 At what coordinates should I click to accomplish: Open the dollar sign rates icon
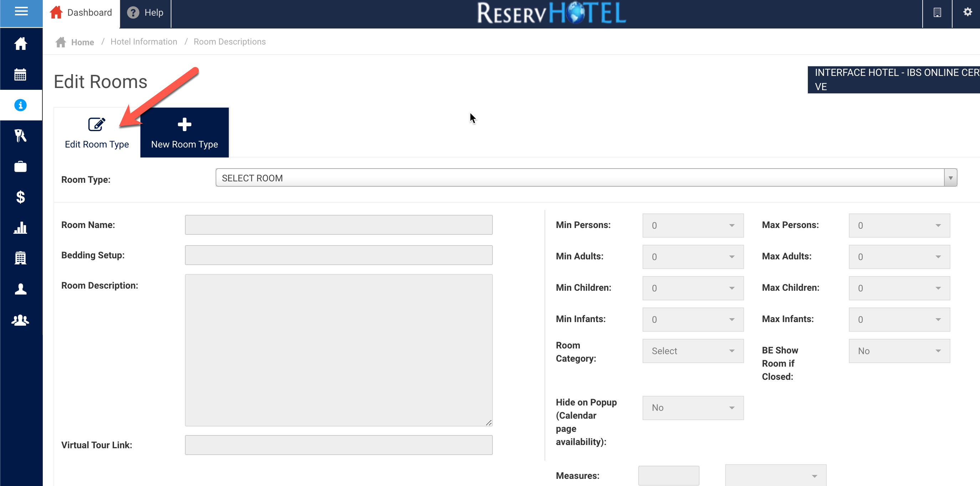pos(21,197)
